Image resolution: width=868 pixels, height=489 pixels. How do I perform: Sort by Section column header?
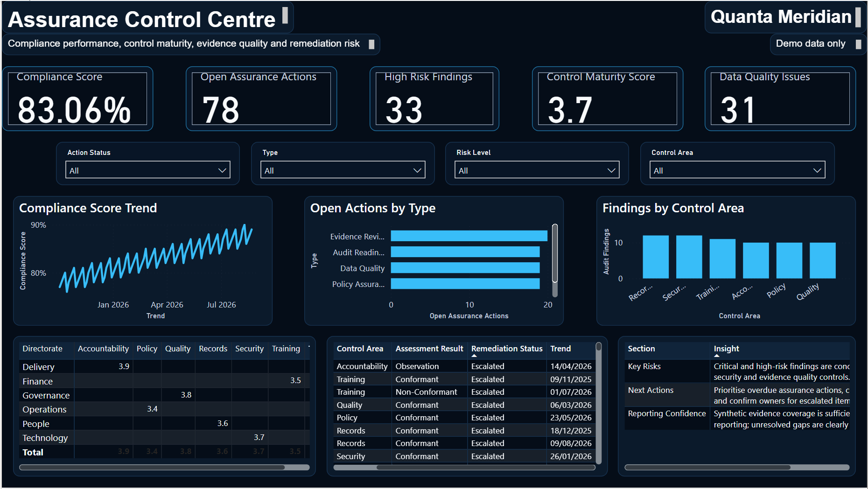click(x=641, y=349)
